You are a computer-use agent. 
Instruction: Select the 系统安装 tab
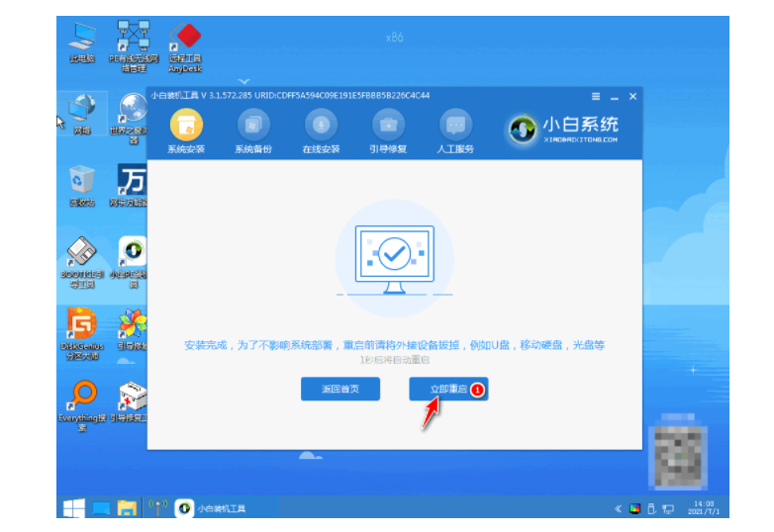coord(186,131)
